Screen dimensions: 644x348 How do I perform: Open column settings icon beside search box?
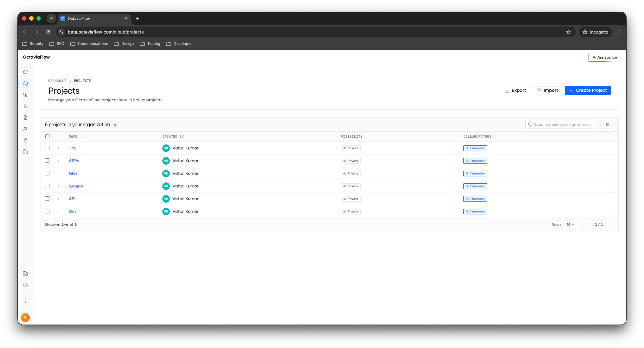[608, 124]
